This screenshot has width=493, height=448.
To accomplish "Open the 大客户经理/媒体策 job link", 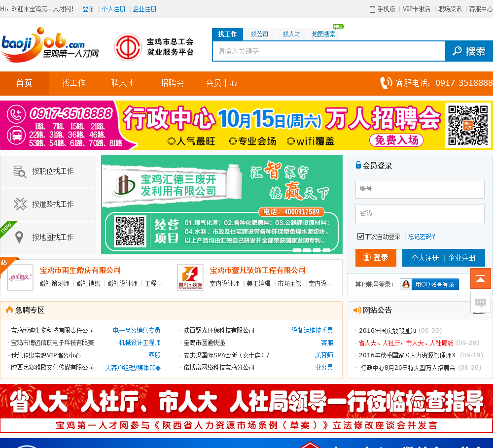I will [133, 368].
